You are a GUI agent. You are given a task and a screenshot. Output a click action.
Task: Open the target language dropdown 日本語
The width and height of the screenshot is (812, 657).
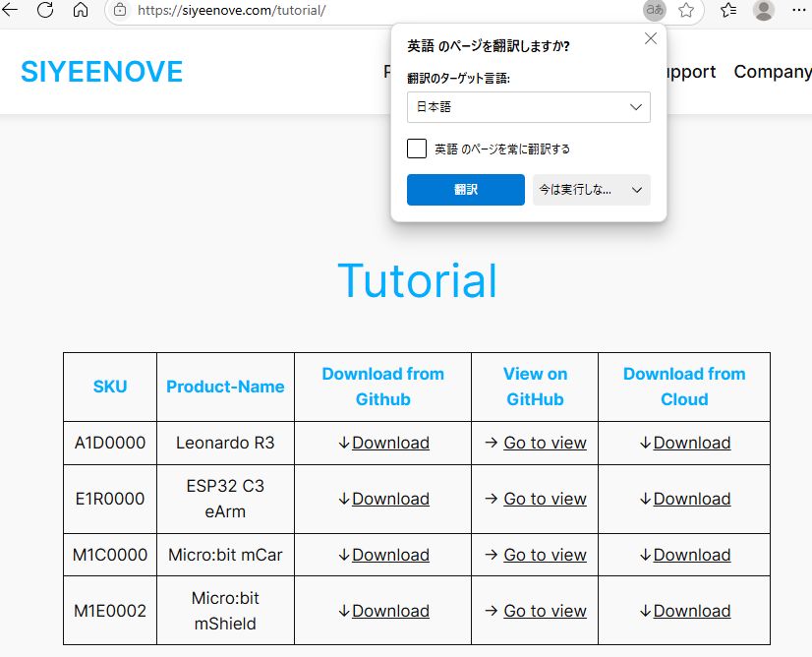click(x=528, y=107)
